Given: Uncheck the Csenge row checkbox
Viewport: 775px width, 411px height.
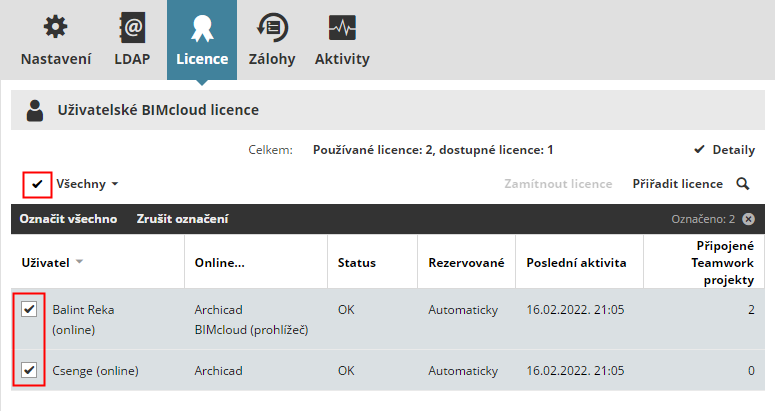Looking at the screenshot, I should pyautogui.click(x=30, y=370).
